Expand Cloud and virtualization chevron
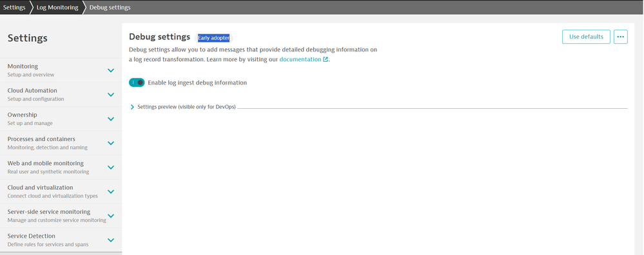The image size is (644, 255). click(x=110, y=191)
